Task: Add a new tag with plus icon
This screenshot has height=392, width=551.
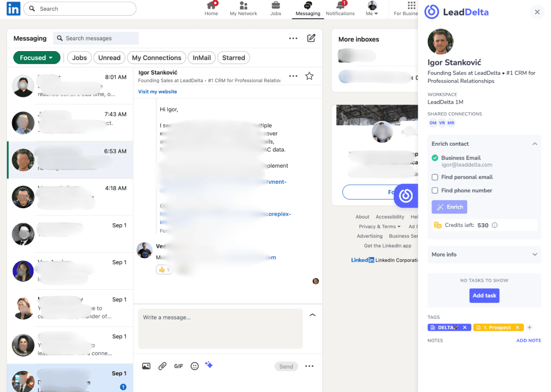Action: 529,327
